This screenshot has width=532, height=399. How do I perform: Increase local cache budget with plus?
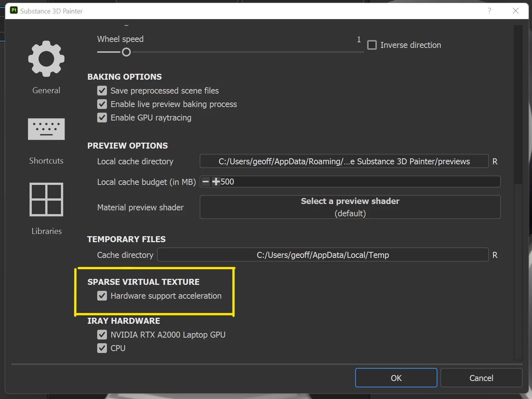tap(216, 182)
